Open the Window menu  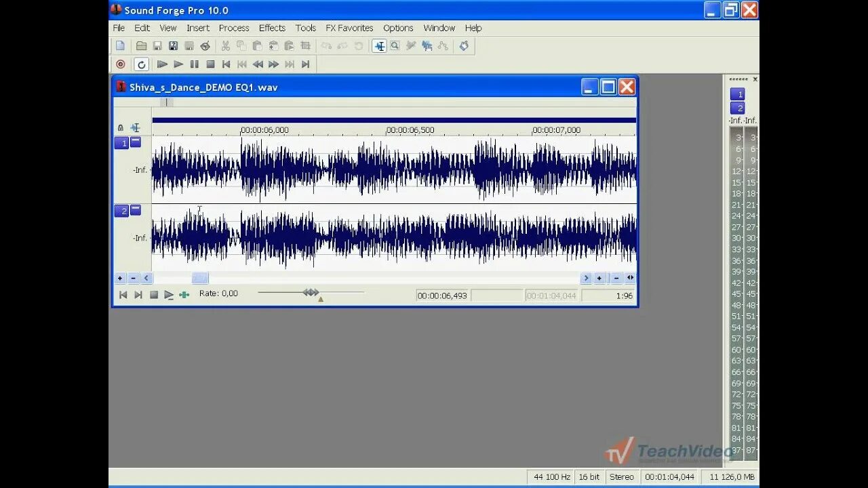click(x=439, y=28)
